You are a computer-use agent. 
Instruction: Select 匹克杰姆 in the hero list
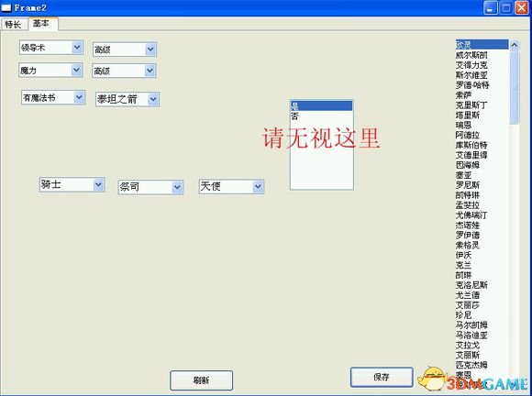482,365
